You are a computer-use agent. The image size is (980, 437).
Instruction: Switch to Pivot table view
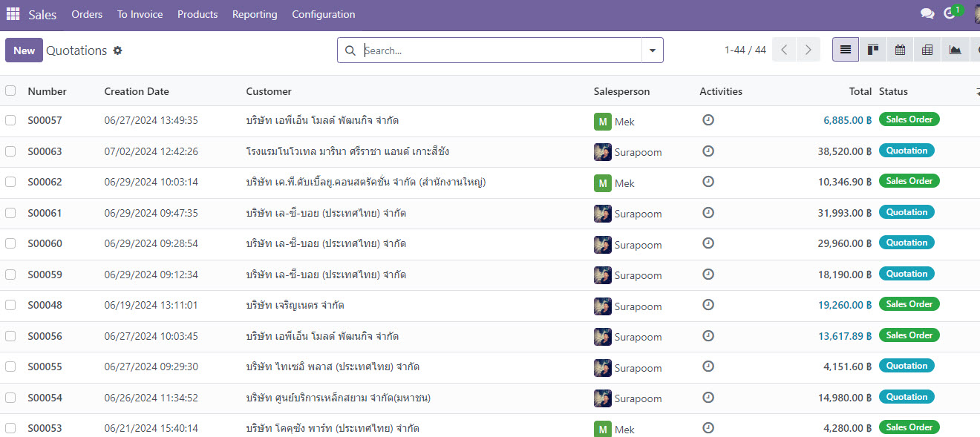927,50
